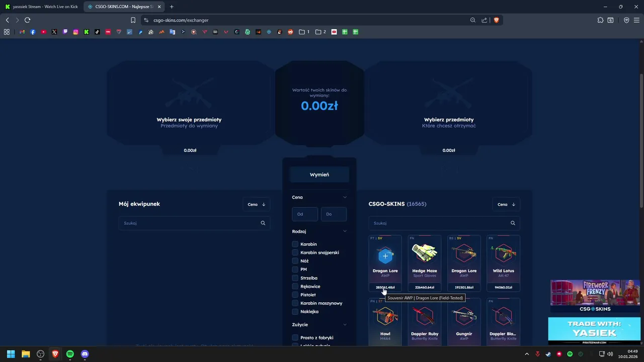Open Brave Shields lion icon

click(x=496, y=20)
